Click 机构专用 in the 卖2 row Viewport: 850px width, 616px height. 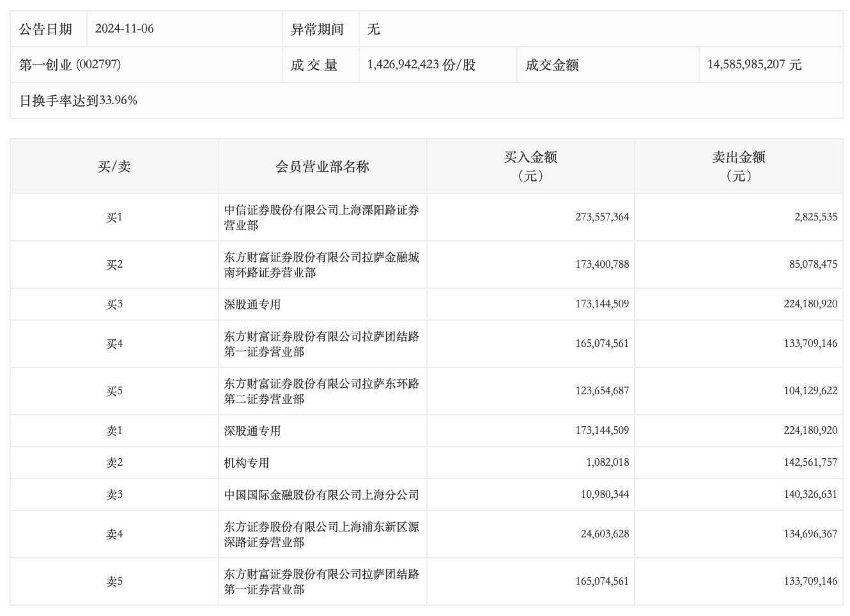pos(247,463)
